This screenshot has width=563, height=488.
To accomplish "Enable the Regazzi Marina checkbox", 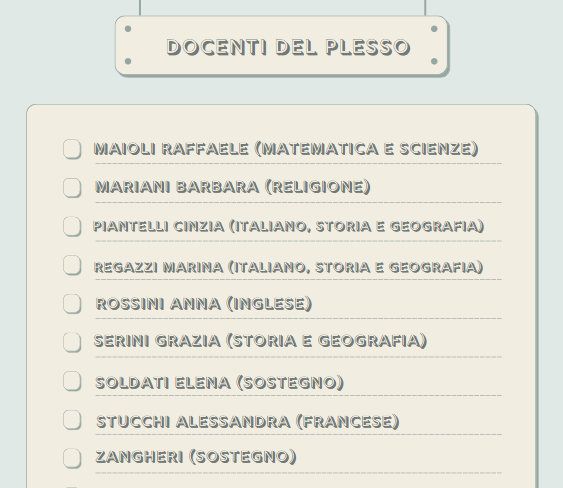I will [72, 265].
